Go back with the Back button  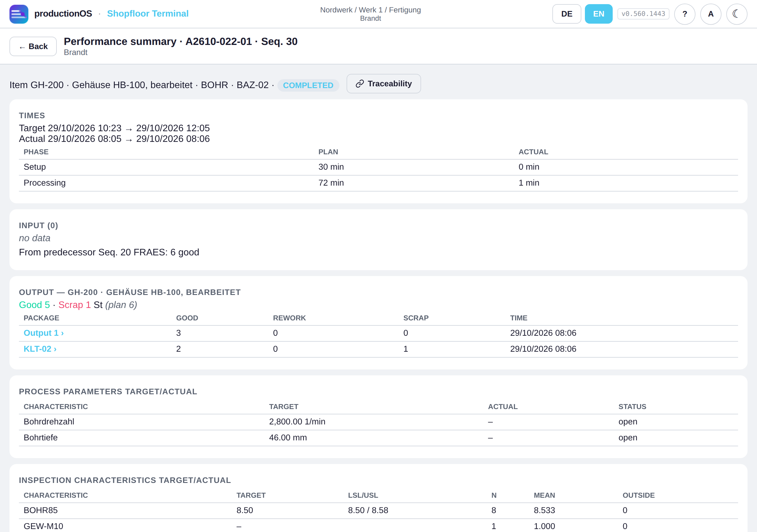[x=33, y=46]
